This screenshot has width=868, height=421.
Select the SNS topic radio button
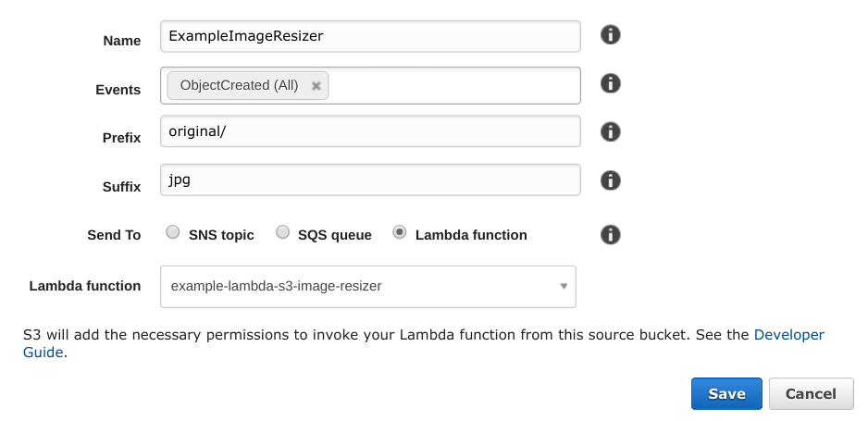pos(173,233)
